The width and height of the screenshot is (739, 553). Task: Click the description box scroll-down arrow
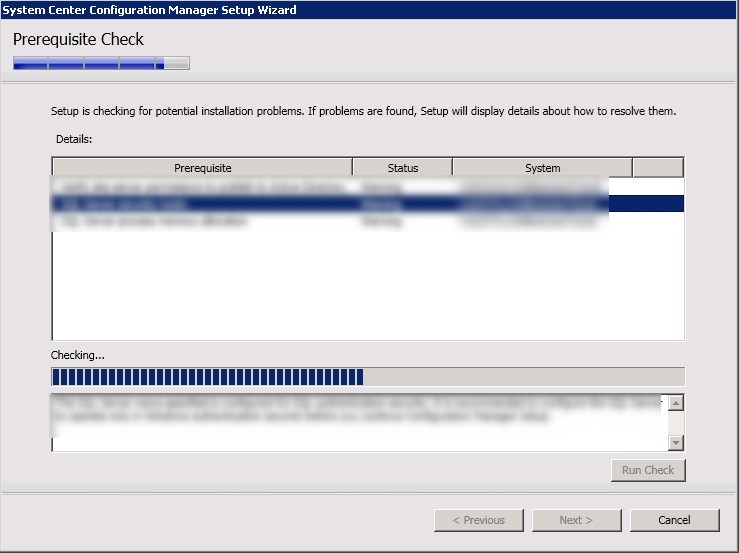[x=676, y=442]
